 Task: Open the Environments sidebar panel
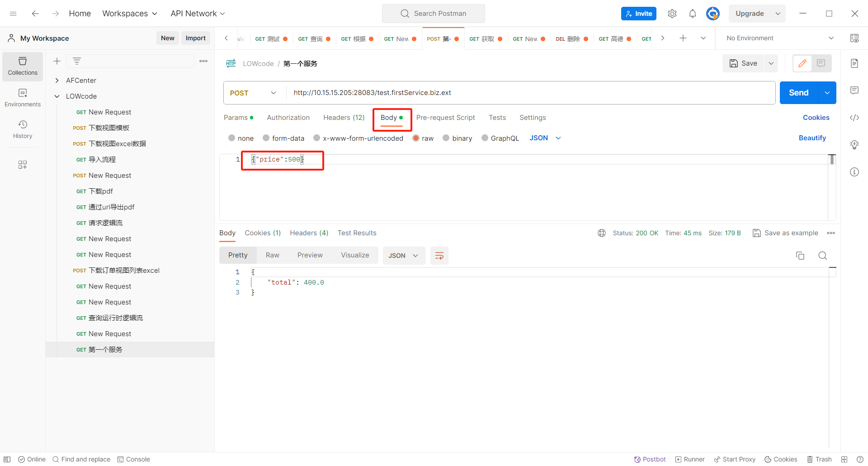tap(23, 98)
